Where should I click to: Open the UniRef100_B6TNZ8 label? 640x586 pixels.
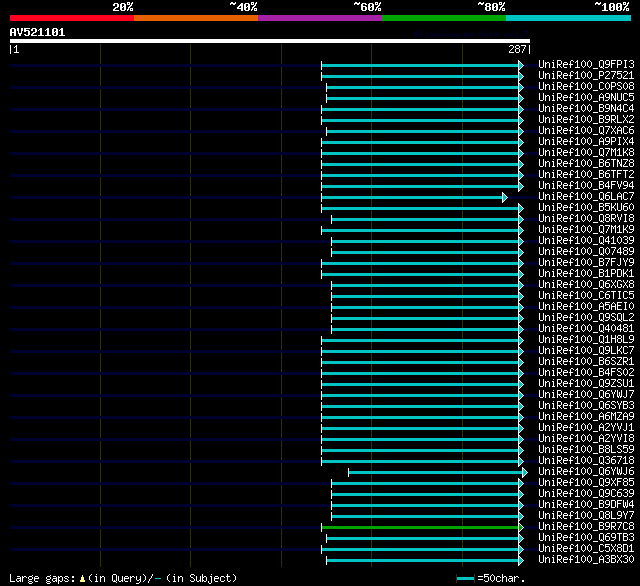click(x=586, y=164)
